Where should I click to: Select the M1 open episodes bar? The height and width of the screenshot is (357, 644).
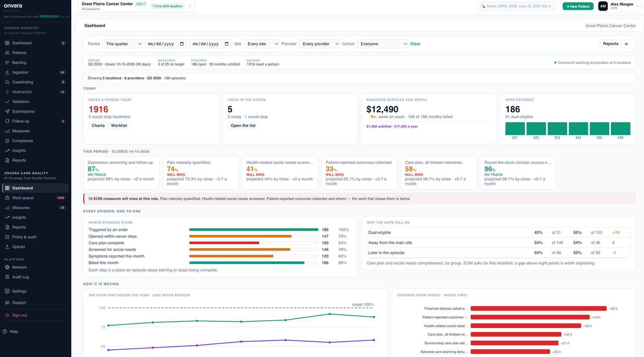tap(515, 129)
